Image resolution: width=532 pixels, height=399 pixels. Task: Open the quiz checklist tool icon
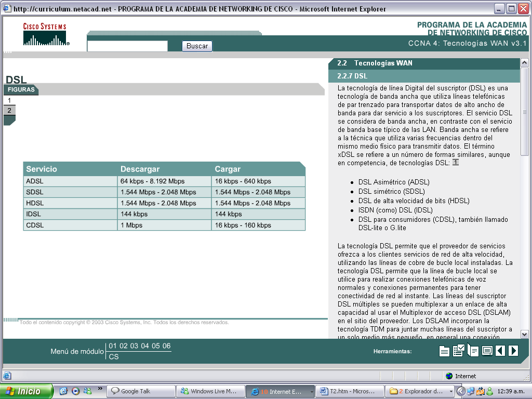458,350
